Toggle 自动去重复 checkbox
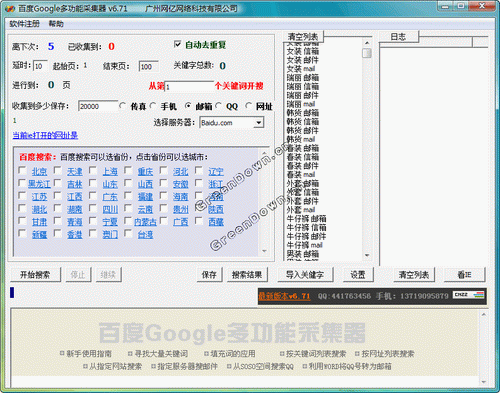Viewport: 500px width, 393px height. [178, 44]
